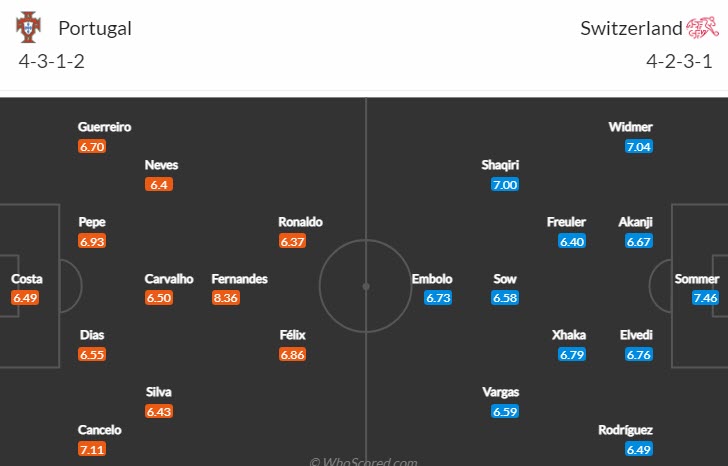The height and width of the screenshot is (466, 728).
Task: Click Guerreiro's 6.70 rating badge
Action: 92,146
